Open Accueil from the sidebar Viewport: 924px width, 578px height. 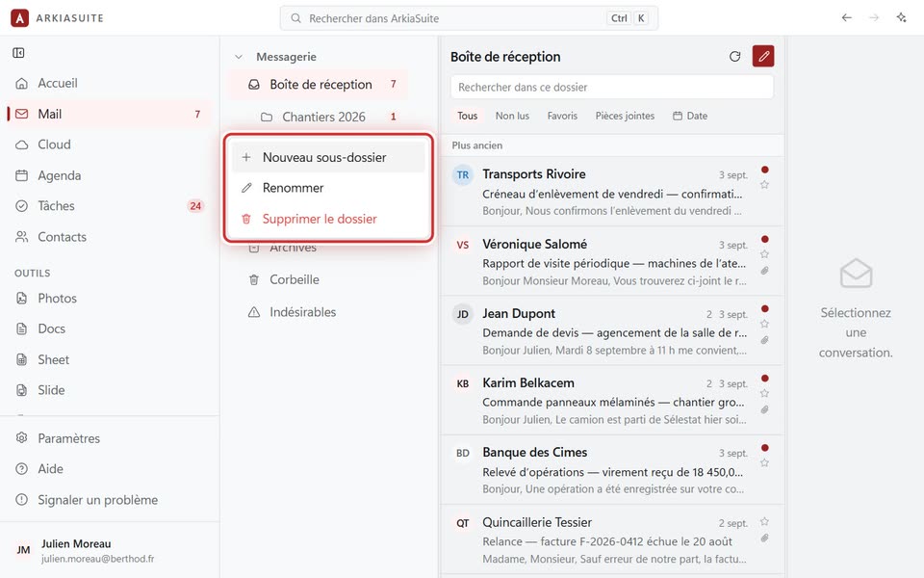point(110,83)
